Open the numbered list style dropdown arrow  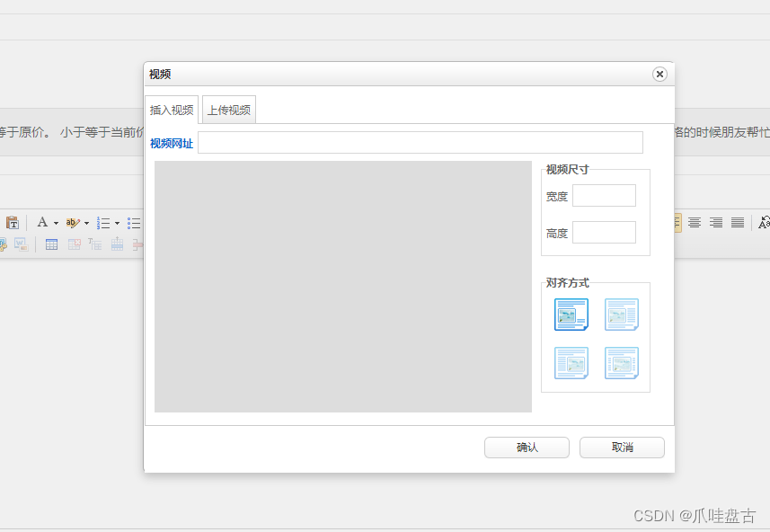click(117, 223)
